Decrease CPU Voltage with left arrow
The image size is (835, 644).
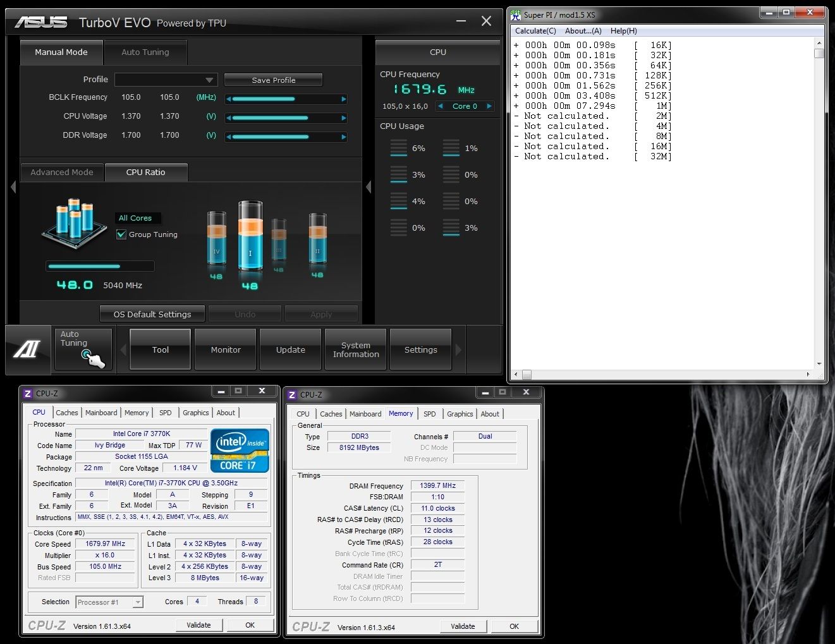point(228,118)
